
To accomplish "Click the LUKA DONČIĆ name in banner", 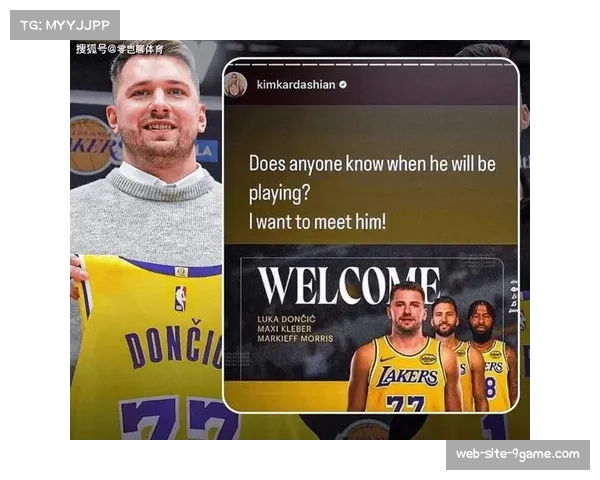I will pos(292,318).
